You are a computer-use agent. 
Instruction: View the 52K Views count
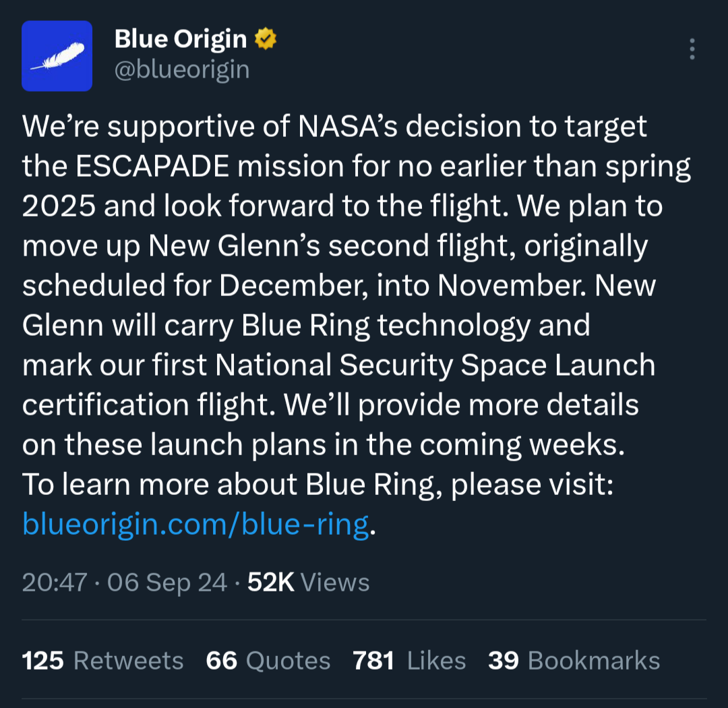(x=308, y=582)
